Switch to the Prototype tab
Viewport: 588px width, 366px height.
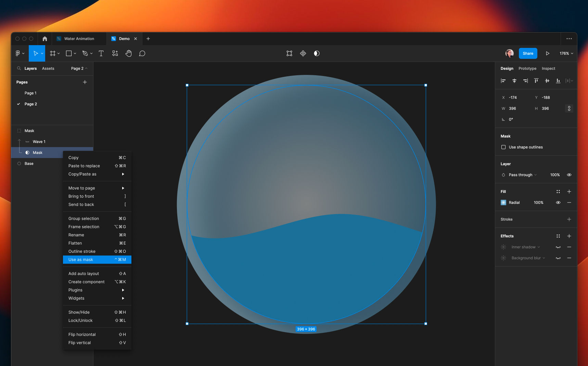coord(527,68)
